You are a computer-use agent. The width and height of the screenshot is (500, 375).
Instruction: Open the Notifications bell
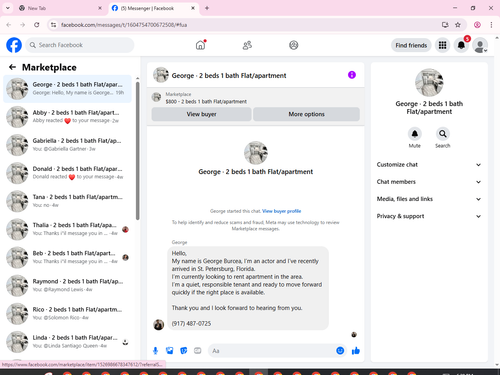tap(461, 45)
